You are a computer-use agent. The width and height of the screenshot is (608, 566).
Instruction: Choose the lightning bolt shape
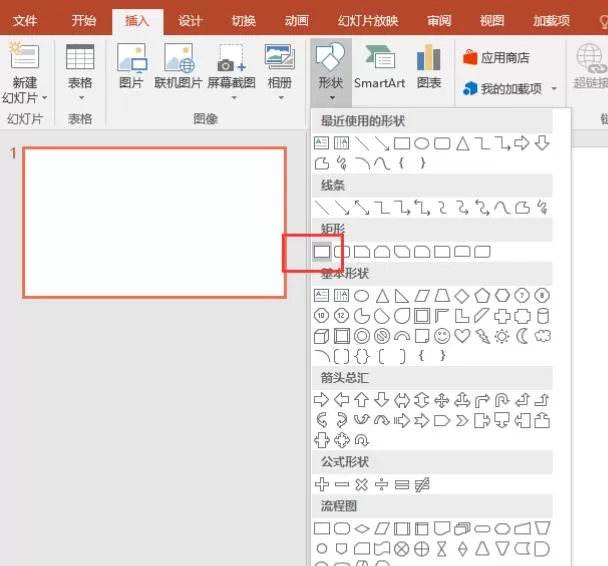tap(482, 336)
